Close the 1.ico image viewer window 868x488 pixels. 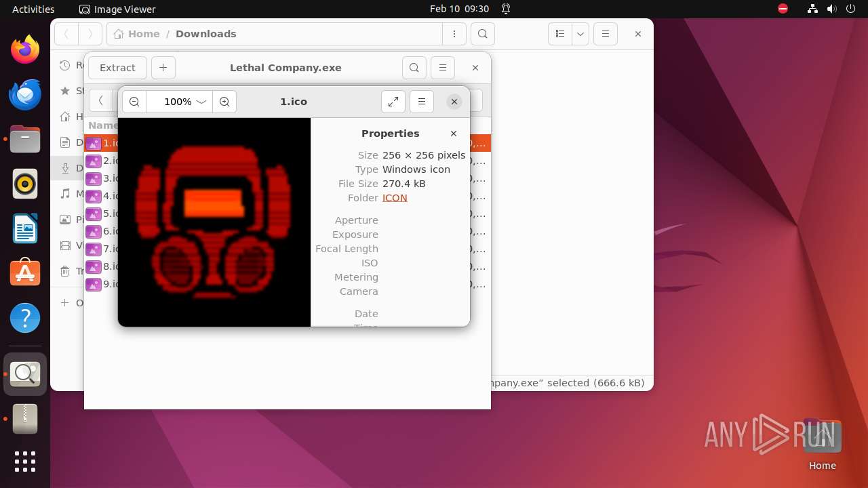click(x=454, y=102)
